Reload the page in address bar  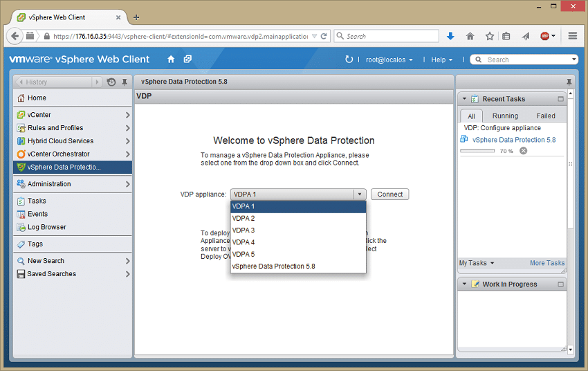pyautogui.click(x=324, y=36)
